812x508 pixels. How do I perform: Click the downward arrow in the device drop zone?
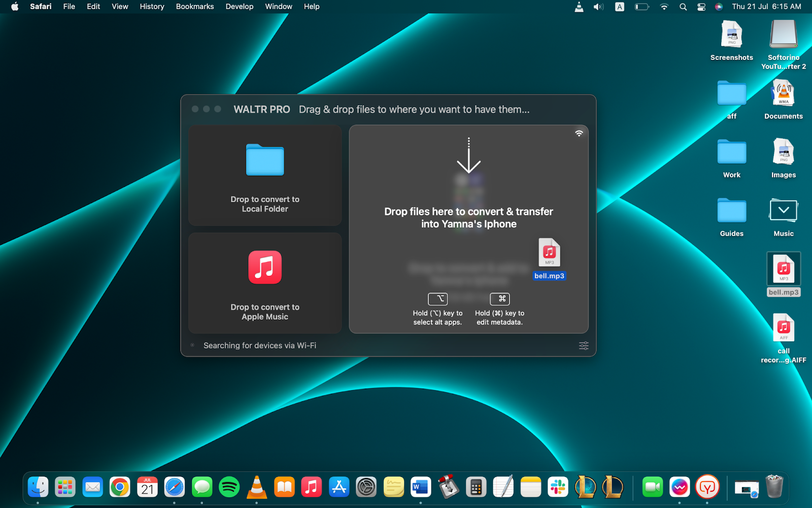click(468, 155)
